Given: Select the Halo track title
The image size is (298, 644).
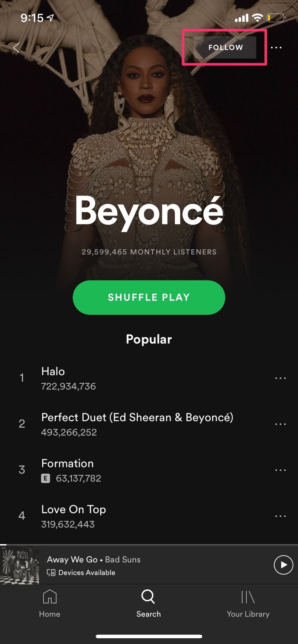Looking at the screenshot, I should 53,372.
